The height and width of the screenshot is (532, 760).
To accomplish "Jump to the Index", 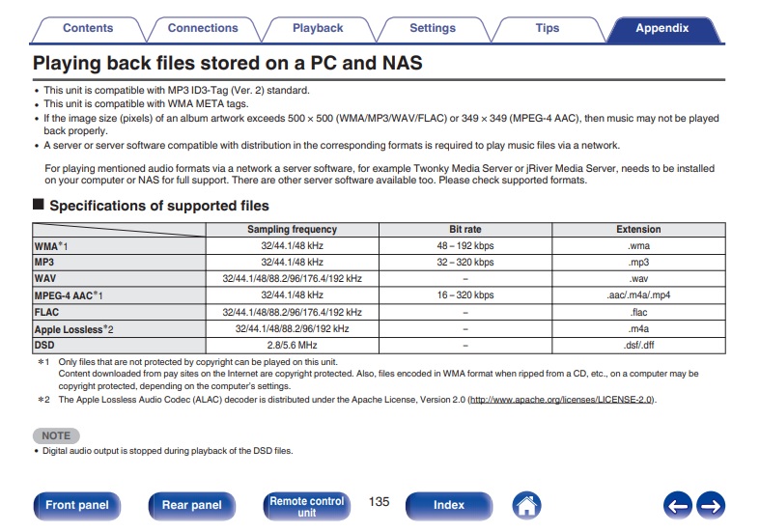I will pos(449,505).
